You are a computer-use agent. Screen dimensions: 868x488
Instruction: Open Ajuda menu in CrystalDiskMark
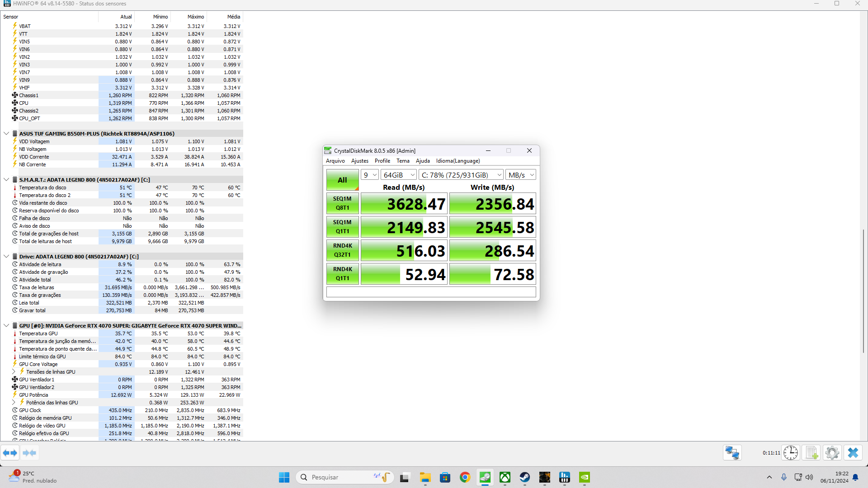(423, 161)
